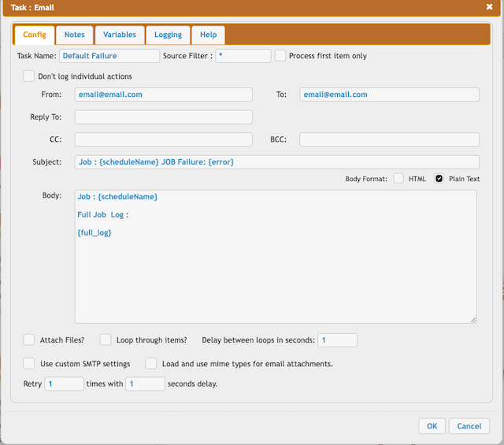Select the Logging tab
The height and width of the screenshot is (445, 504).
point(168,35)
